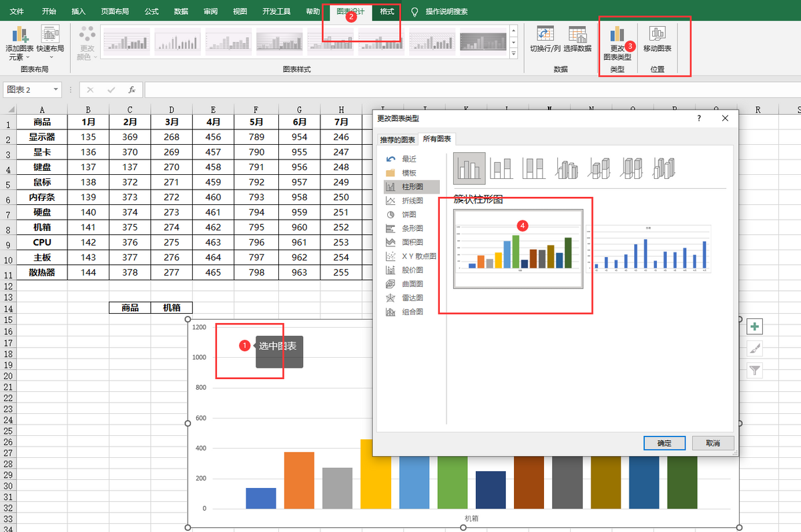The height and width of the screenshot is (532, 801).
Task: Open the 开发工具 (Developer) ribbon tab
Action: coord(276,12)
